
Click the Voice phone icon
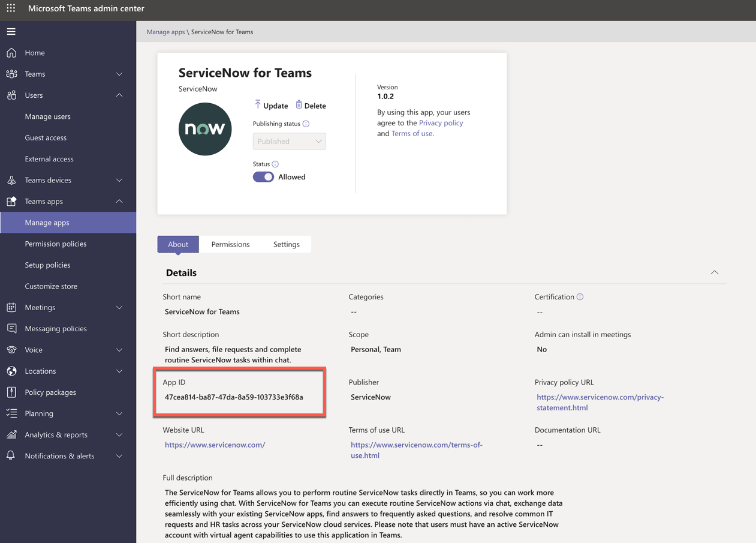(11, 350)
